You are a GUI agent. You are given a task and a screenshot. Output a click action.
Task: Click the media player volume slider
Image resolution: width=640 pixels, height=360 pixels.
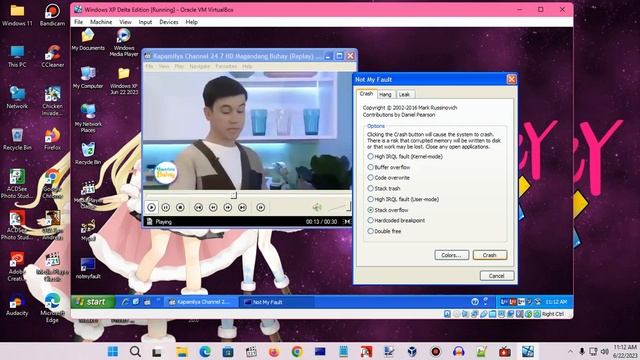tap(339, 207)
